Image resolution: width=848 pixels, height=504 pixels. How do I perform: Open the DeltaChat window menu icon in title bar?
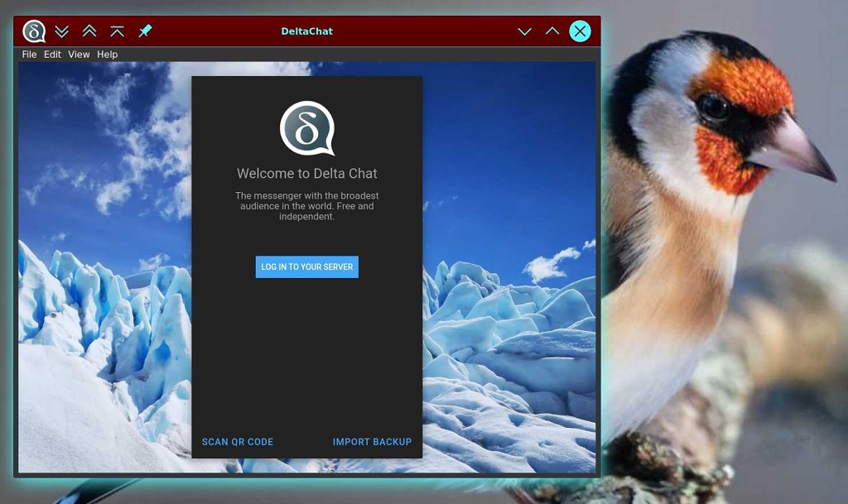pos(33,31)
